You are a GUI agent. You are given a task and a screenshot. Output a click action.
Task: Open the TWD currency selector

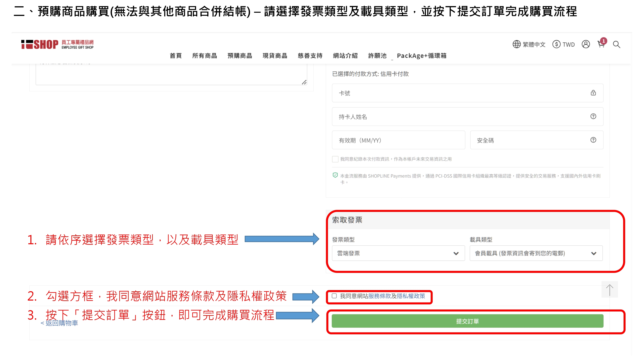point(563,44)
